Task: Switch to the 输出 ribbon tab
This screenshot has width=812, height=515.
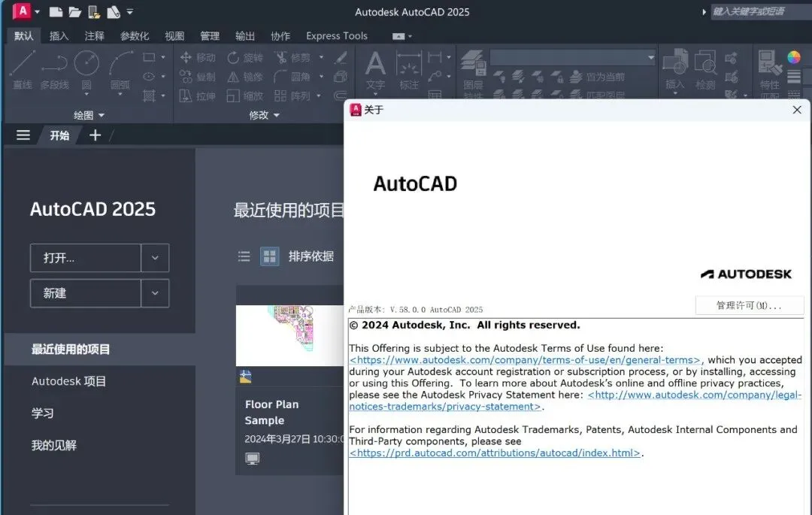Action: point(245,36)
